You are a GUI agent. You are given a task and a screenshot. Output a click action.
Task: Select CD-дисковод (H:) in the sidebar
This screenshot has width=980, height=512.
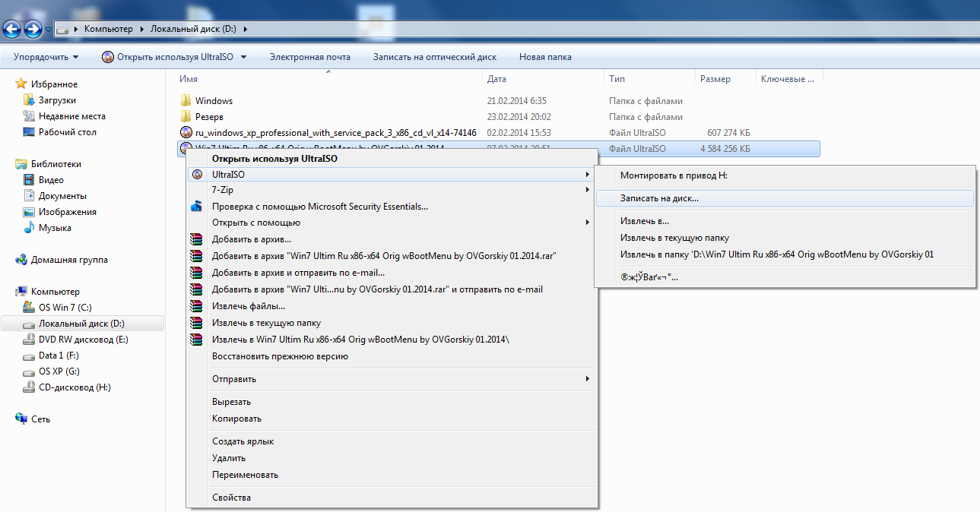[75, 387]
